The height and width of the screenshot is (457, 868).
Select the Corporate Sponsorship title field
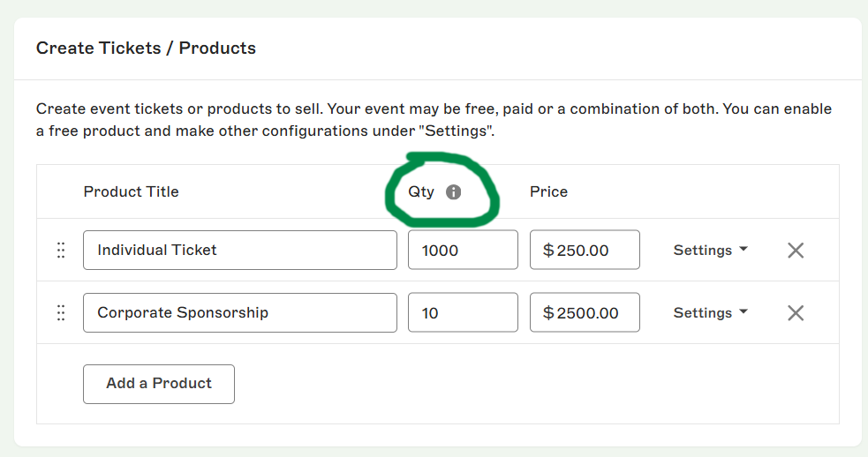(x=239, y=312)
